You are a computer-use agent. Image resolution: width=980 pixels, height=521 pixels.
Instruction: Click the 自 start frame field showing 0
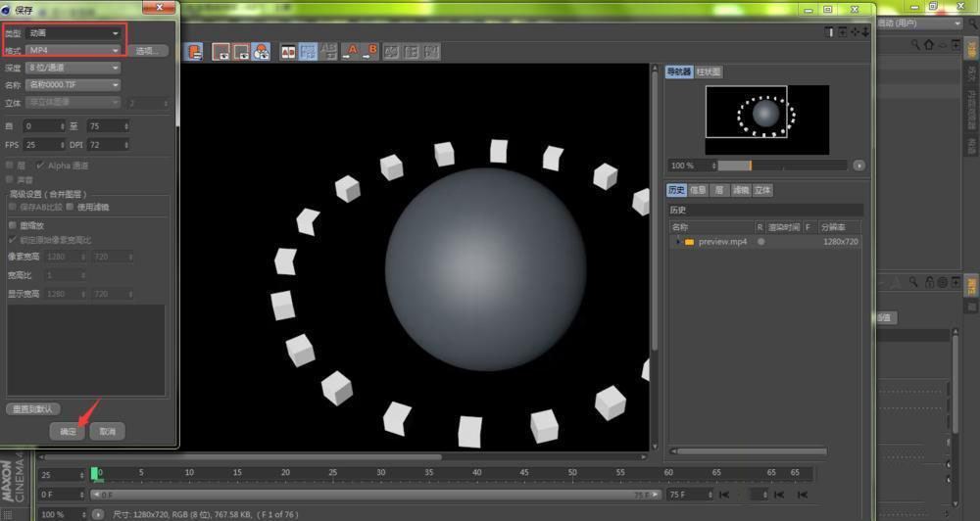coord(44,126)
